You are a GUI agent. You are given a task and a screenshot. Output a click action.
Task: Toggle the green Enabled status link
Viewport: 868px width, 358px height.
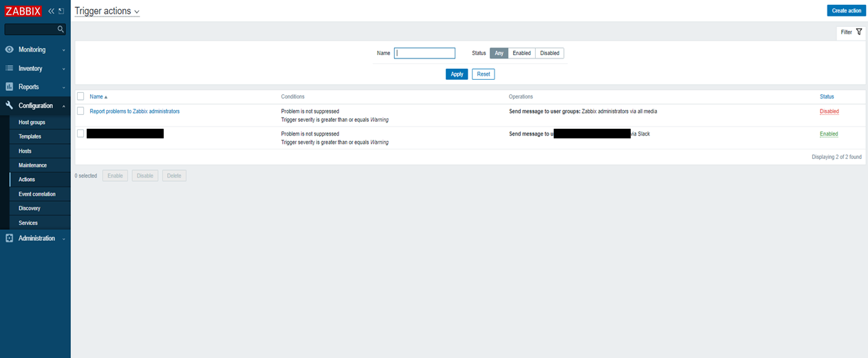(x=829, y=134)
